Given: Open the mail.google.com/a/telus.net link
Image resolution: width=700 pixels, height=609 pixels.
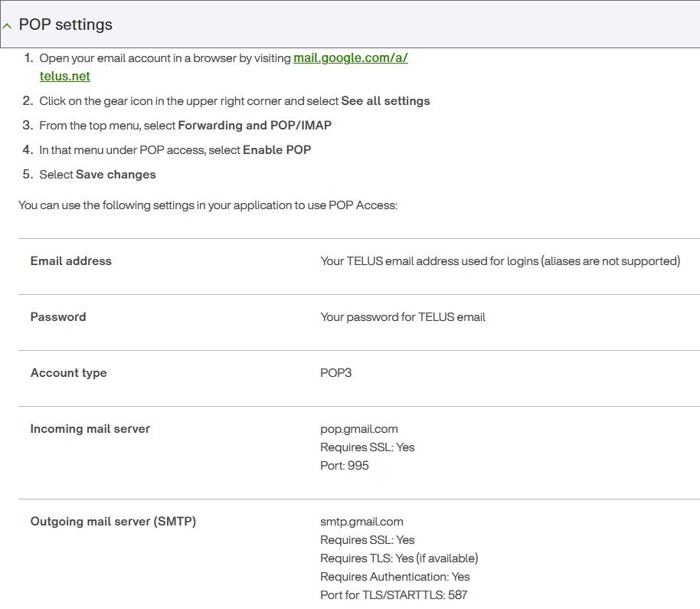Looking at the screenshot, I should (x=350, y=58).
